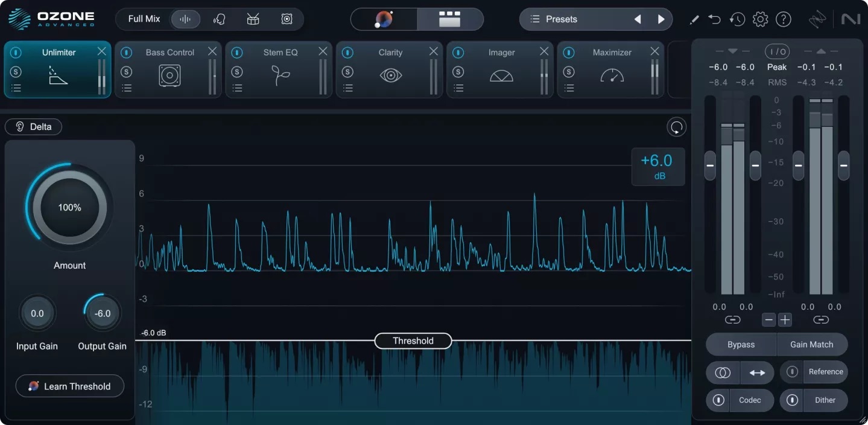Open settings gear icon
The width and height of the screenshot is (868, 425).
(x=760, y=19)
